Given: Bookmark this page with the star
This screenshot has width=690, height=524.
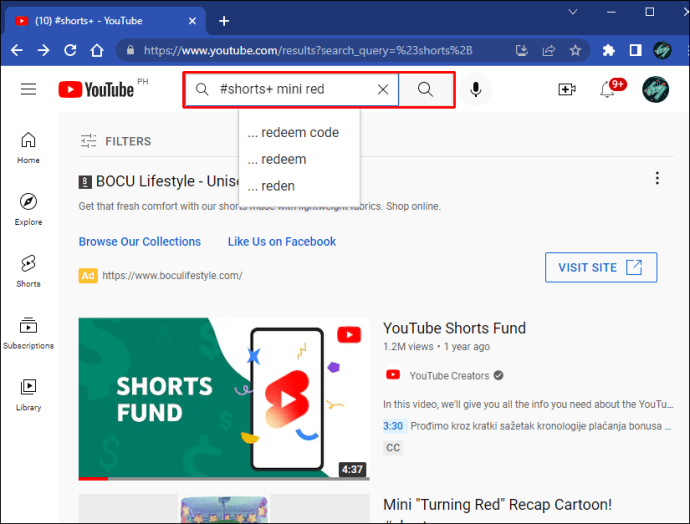Looking at the screenshot, I should coord(575,50).
